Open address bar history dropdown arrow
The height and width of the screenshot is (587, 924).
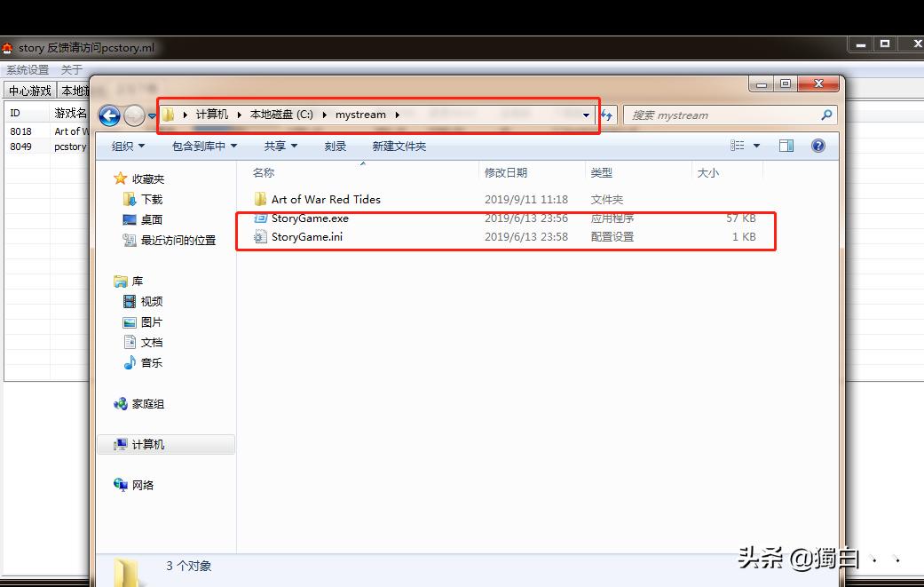click(x=586, y=115)
